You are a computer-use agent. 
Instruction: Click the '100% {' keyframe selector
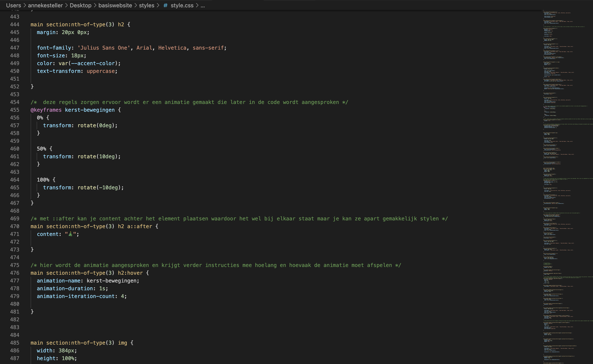46,180
